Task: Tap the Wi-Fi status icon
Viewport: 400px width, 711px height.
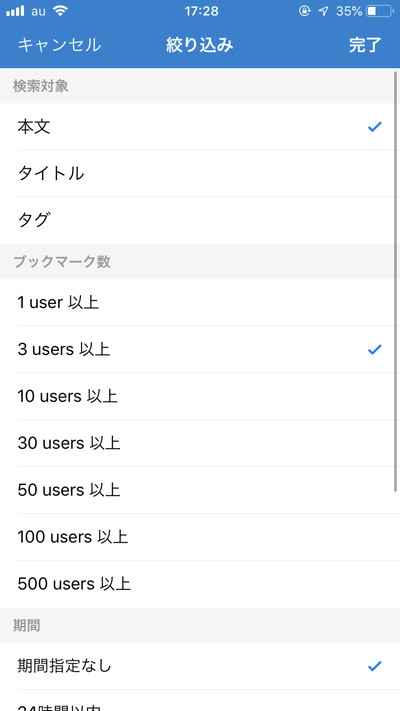Action: [59, 11]
